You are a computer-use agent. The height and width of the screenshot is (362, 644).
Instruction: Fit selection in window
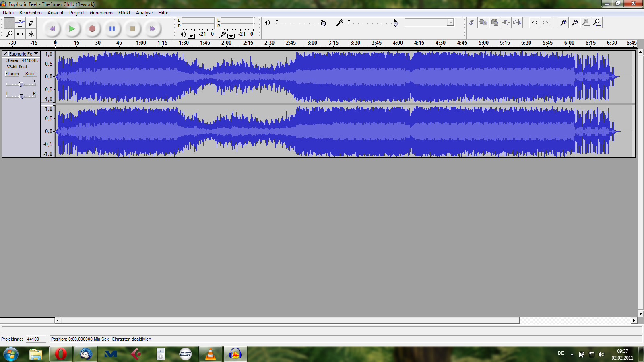(586, 23)
